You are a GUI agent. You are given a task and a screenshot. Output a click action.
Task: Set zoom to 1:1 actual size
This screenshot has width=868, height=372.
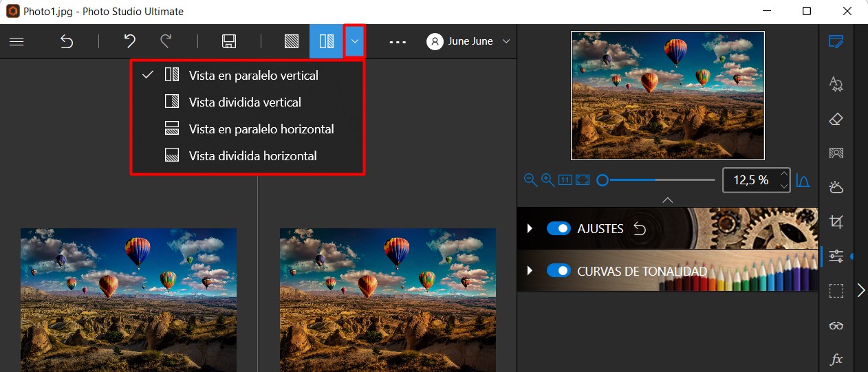tap(565, 180)
